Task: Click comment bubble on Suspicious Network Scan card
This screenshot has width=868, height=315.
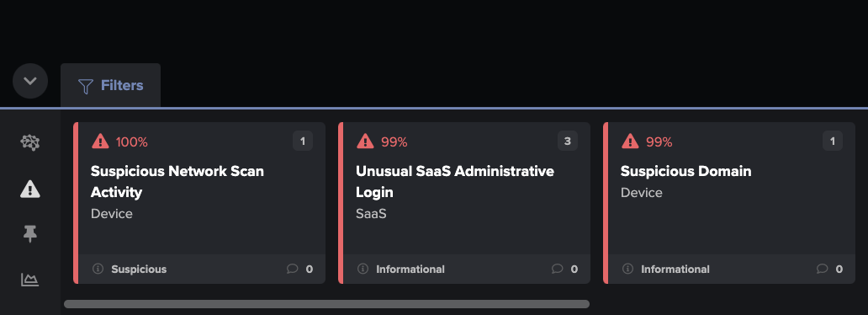Action: coord(293,269)
